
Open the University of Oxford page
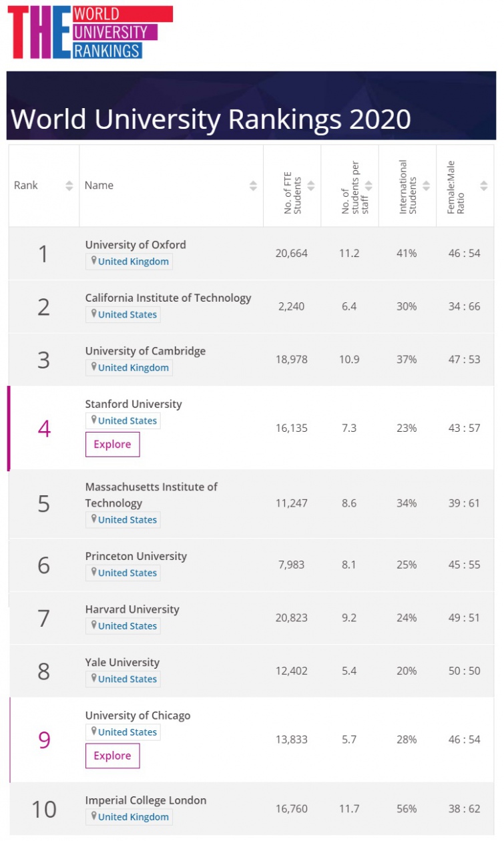136,244
